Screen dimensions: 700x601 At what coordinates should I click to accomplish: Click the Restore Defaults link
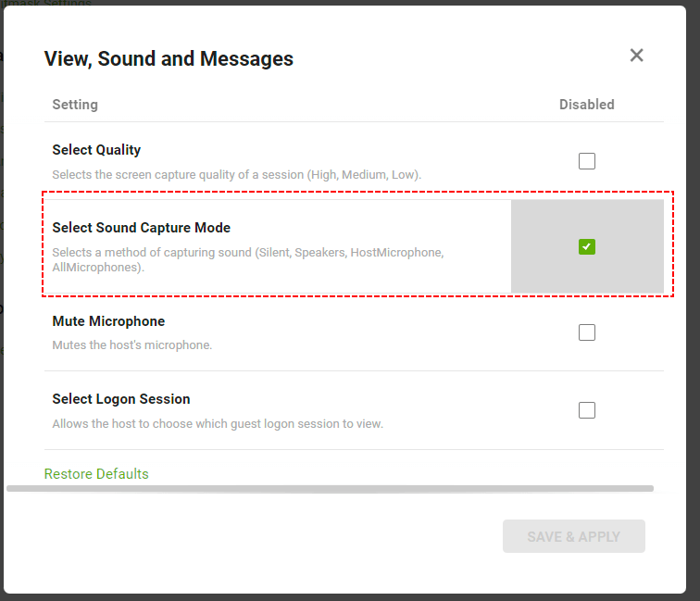96,474
